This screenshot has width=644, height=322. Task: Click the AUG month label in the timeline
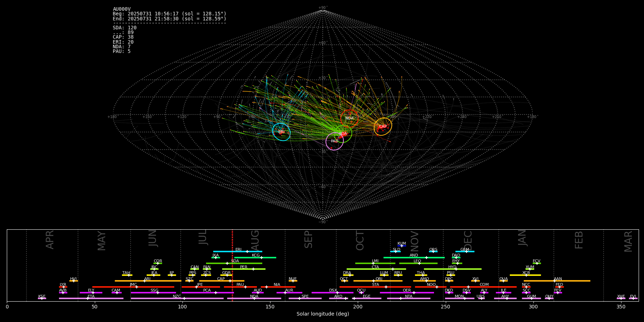coord(255,240)
